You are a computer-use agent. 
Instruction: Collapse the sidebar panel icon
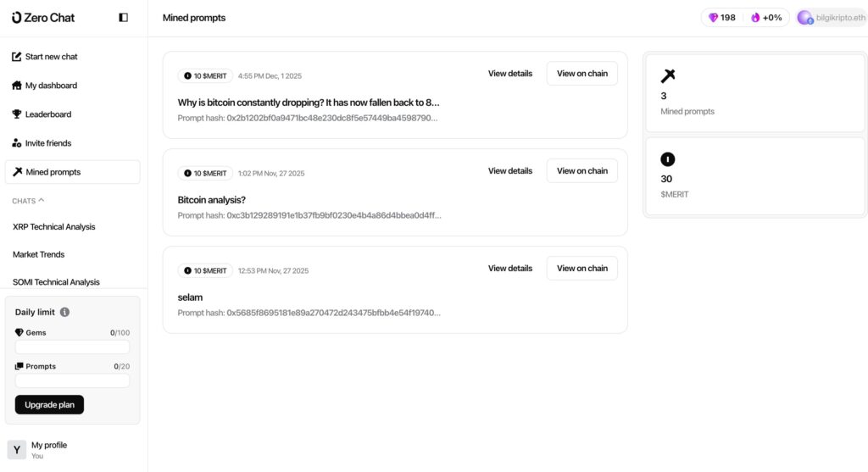coord(124,17)
